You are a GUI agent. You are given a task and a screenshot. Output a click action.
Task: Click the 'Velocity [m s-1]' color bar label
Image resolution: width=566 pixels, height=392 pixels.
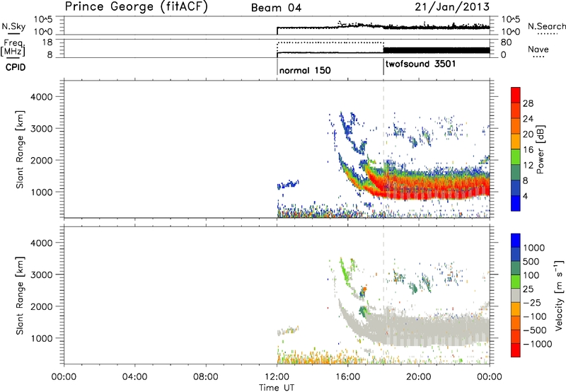point(558,295)
